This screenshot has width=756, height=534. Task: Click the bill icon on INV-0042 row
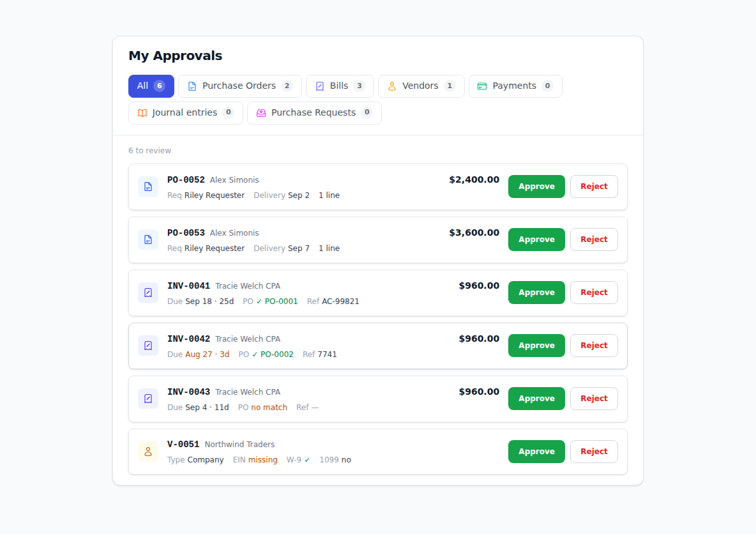point(148,346)
